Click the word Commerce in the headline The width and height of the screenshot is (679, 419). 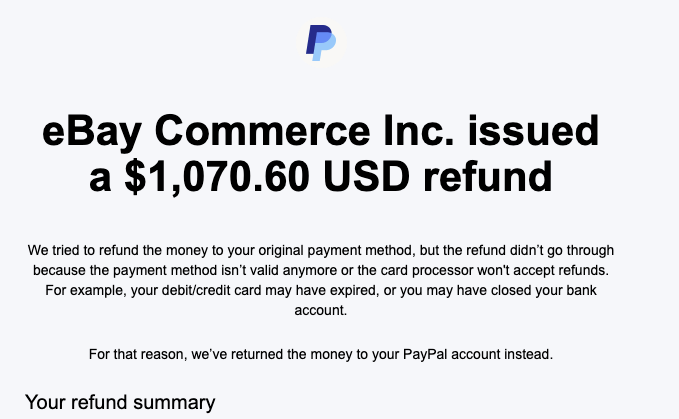click(262, 131)
